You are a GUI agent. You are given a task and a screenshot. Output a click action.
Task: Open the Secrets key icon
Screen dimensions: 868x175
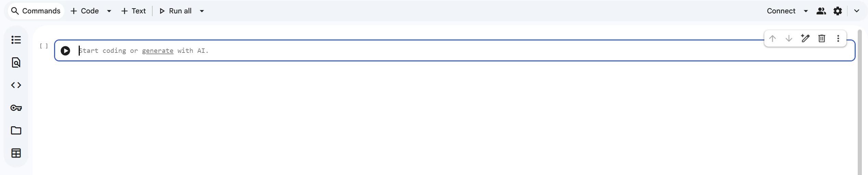click(16, 108)
